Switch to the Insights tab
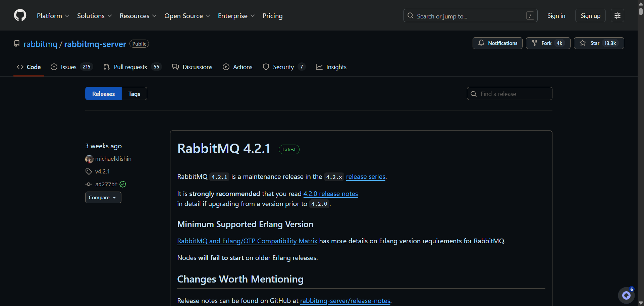The width and height of the screenshot is (644, 306). coord(331,67)
